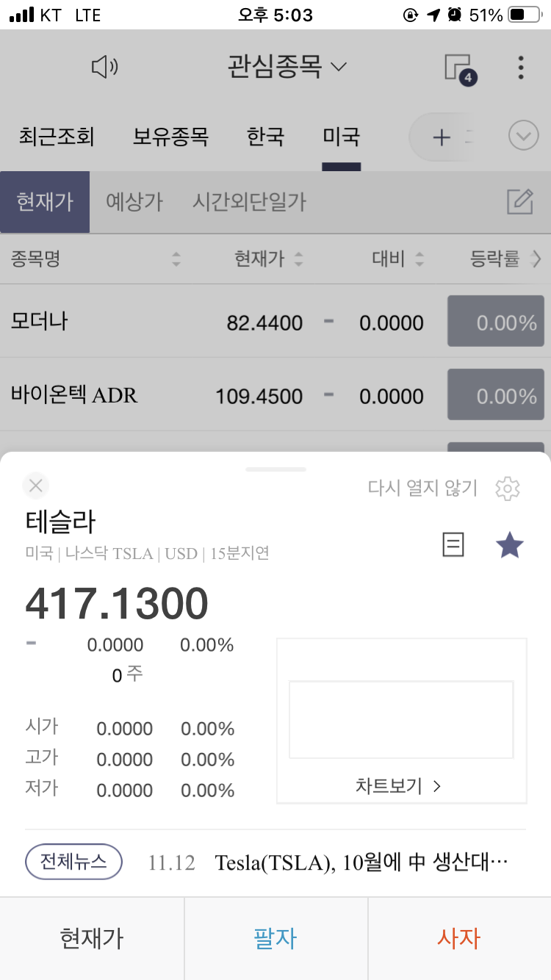Tap the 테슬라 stock name heading
551x980 pixels.
(61, 522)
